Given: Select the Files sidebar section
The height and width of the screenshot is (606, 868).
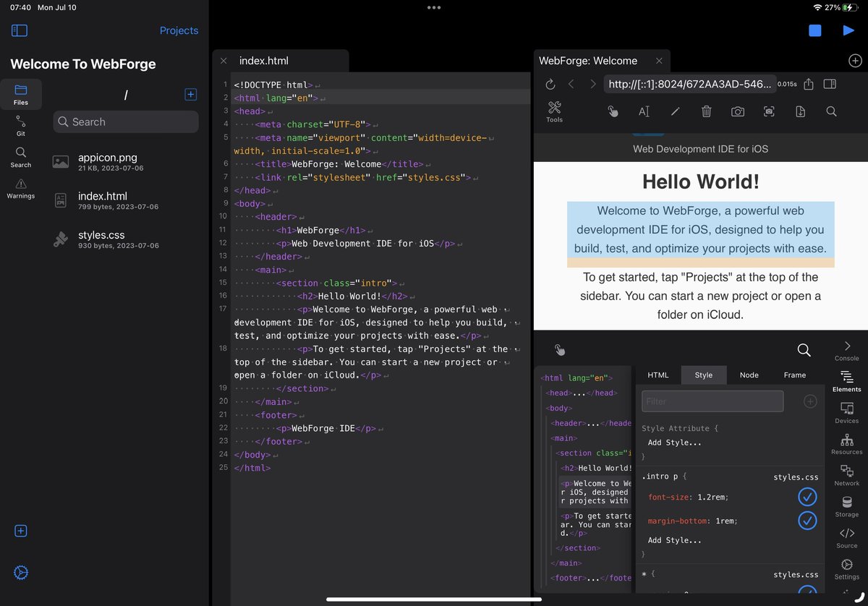Looking at the screenshot, I should coord(21,95).
